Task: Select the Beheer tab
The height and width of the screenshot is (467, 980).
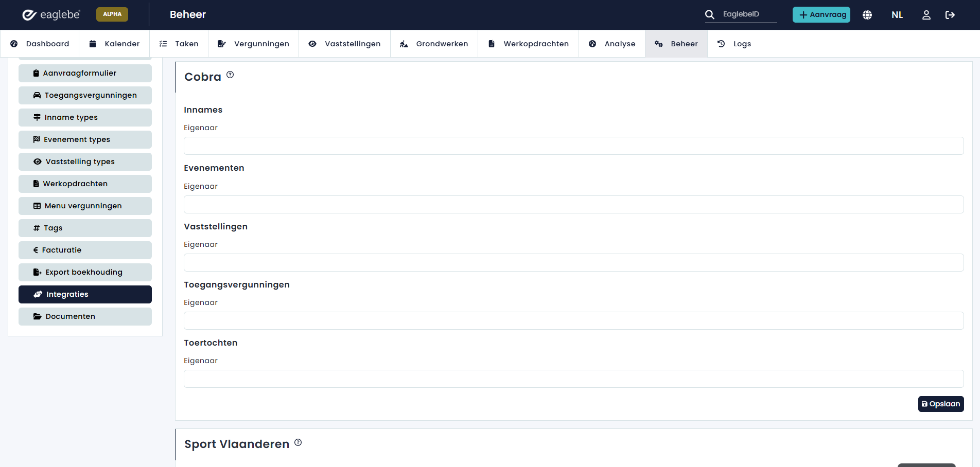Action: [676, 44]
